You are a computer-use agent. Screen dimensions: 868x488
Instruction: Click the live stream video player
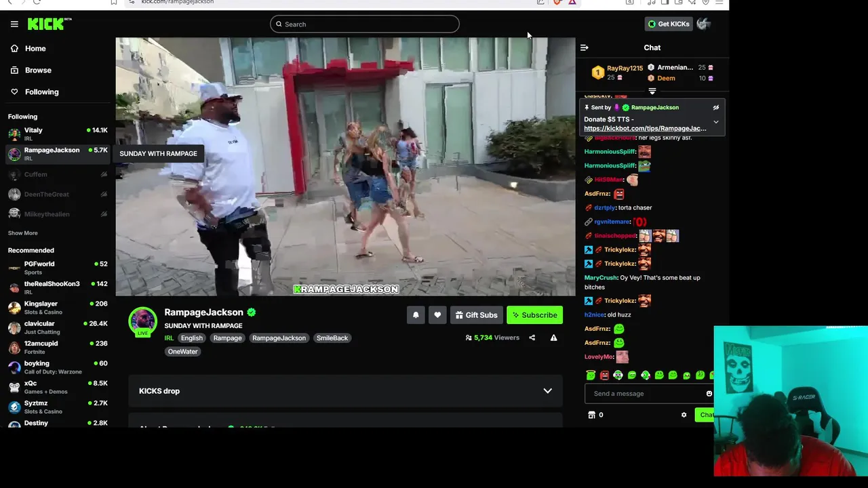345,167
